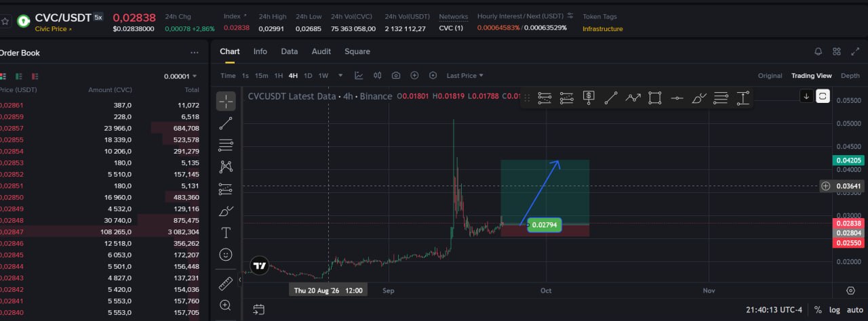Select the ruler measure tool

click(226, 284)
